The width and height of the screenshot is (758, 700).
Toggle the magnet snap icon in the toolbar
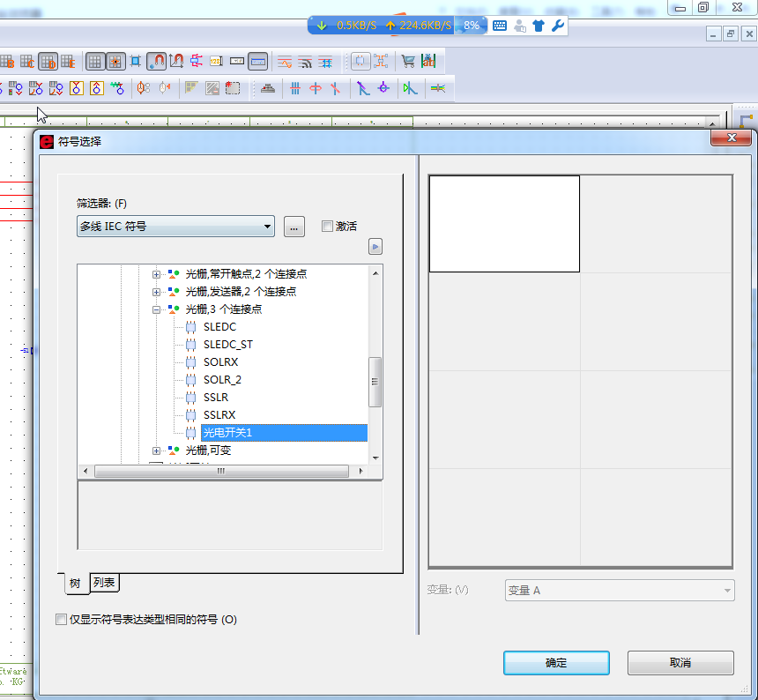pos(156,62)
